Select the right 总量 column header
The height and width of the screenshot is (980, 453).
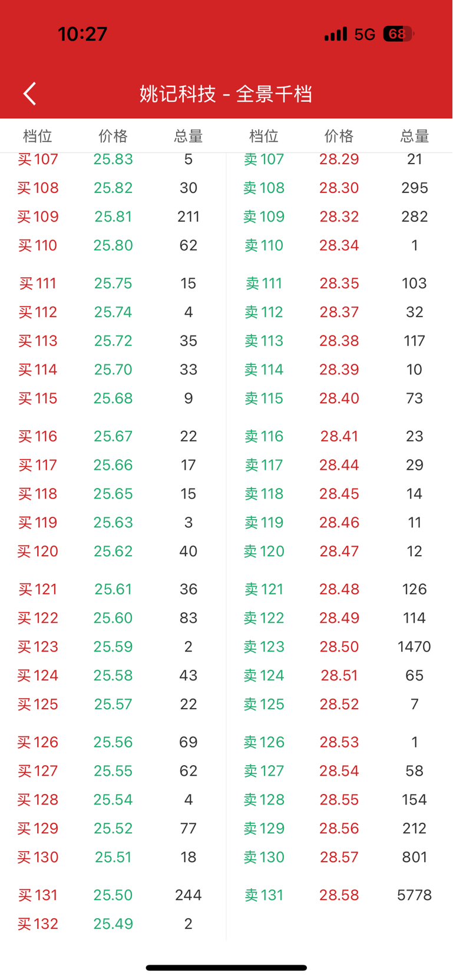coord(415,137)
